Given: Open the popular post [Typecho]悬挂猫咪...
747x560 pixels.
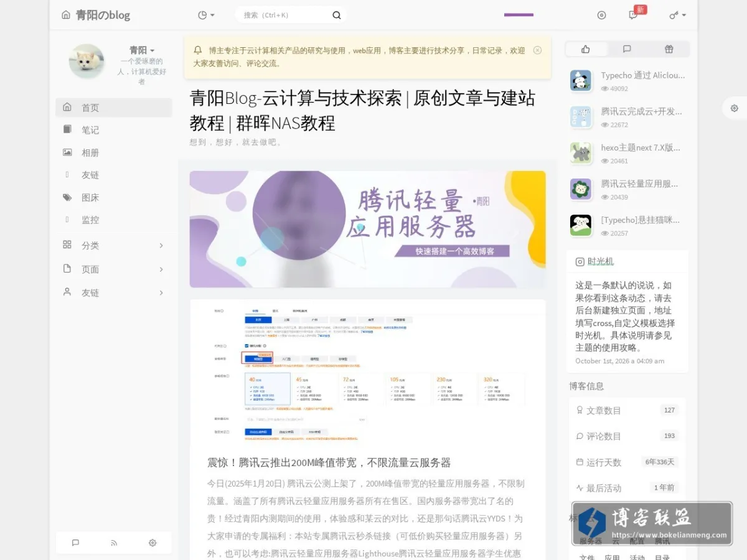Looking at the screenshot, I should pyautogui.click(x=640, y=220).
